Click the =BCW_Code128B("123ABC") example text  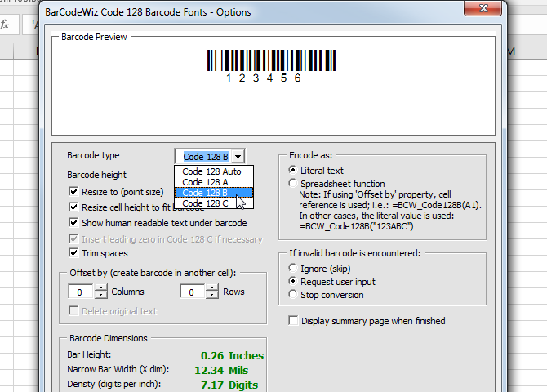357,226
